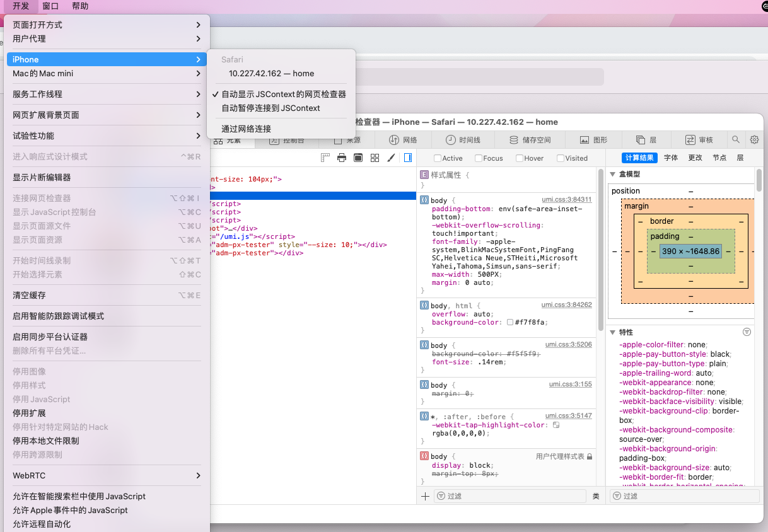Image resolution: width=768 pixels, height=532 pixels.
Task: Collapse the 特性 section triangle
Action: 612,332
